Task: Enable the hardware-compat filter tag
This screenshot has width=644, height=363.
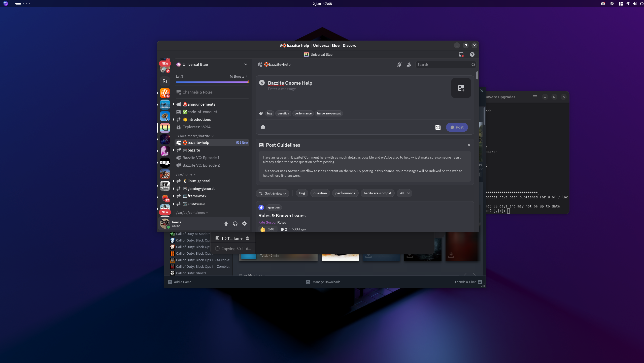Action: click(377, 193)
